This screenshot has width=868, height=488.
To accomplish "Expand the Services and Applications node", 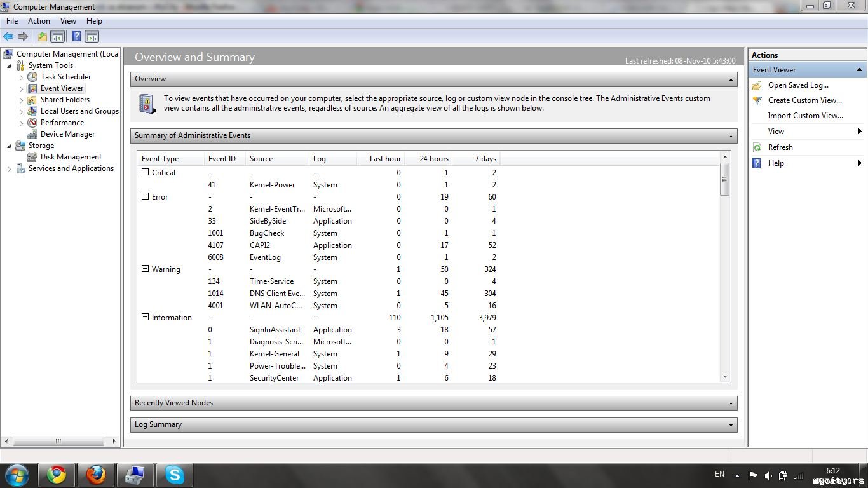I will pos(9,169).
